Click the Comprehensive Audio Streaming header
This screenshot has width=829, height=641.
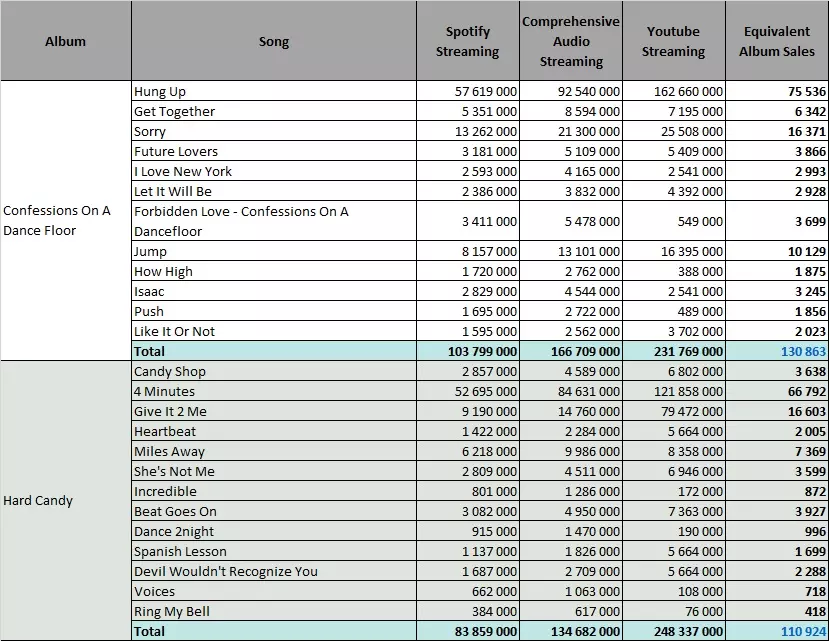pos(571,41)
